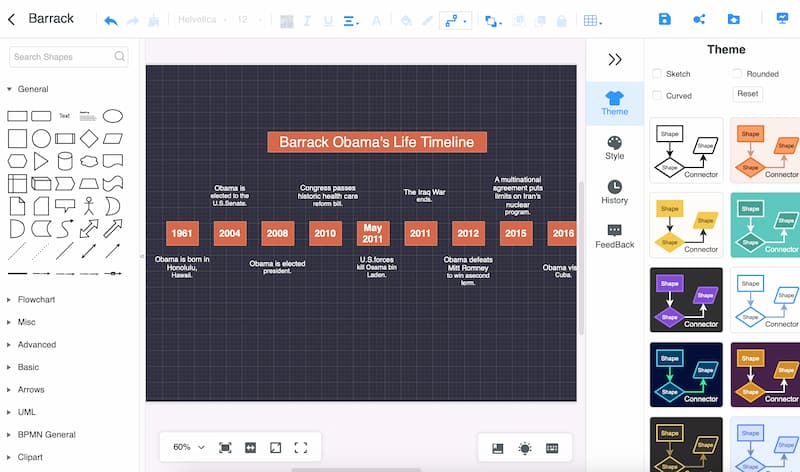The image size is (800, 472).
Task: Click the fit to window icon
Action: (225, 448)
